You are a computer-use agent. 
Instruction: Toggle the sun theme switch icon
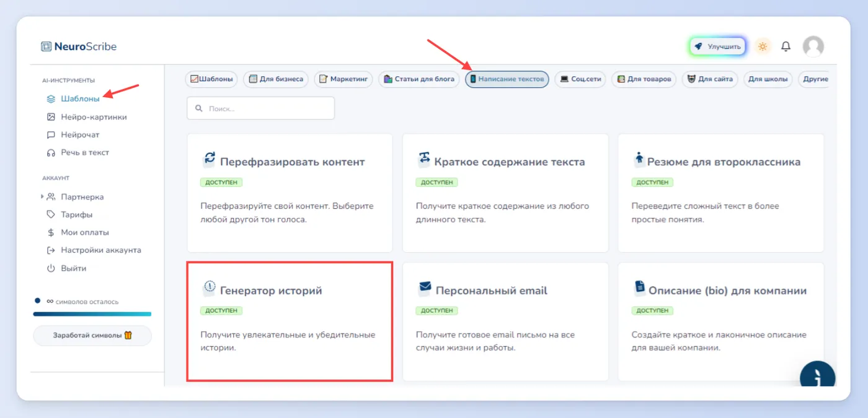pyautogui.click(x=763, y=46)
